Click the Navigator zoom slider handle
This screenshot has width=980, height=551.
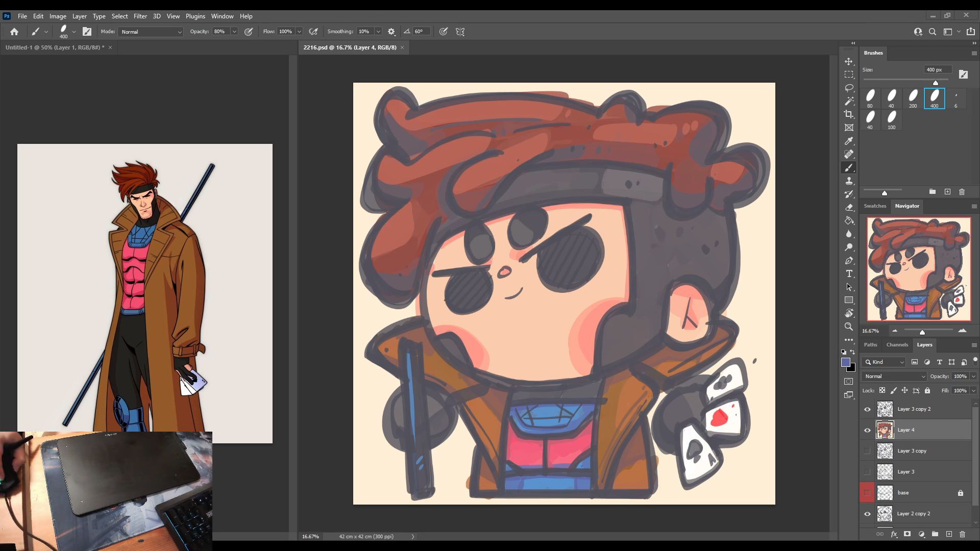coord(922,332)
